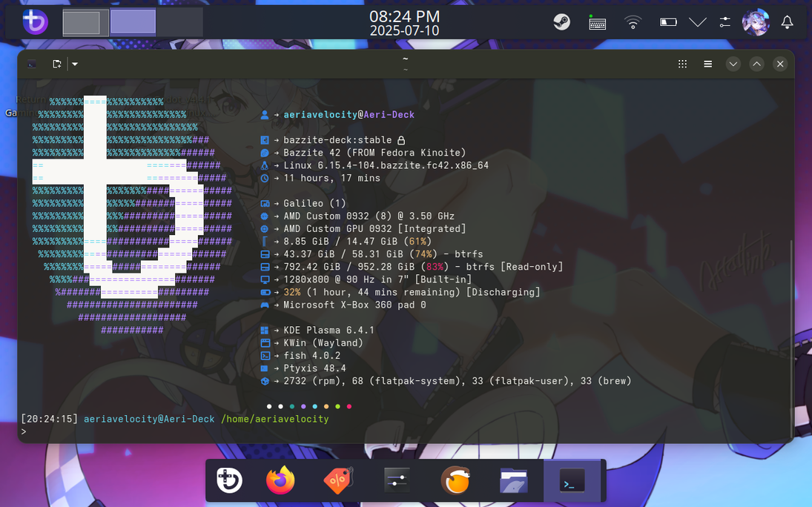
Task: Open the orange price-tag app in dock
Action: coord(338,480)
